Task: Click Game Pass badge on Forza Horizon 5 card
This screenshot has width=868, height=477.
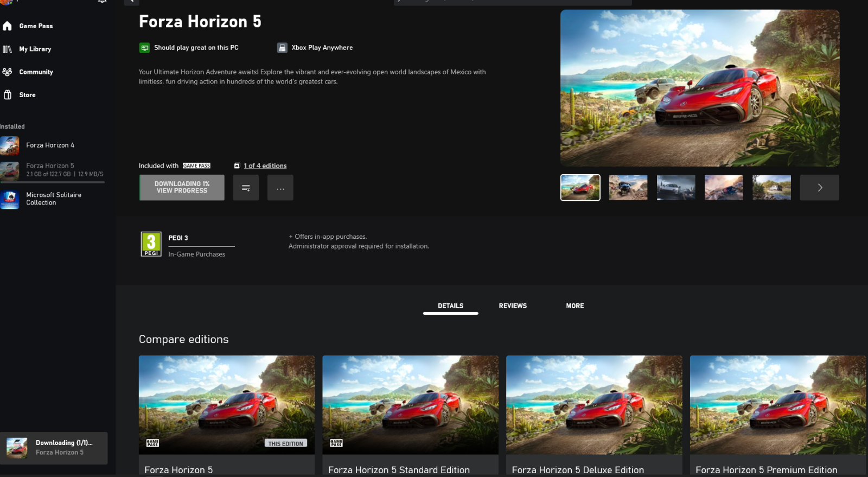Action: click(153, 443)
